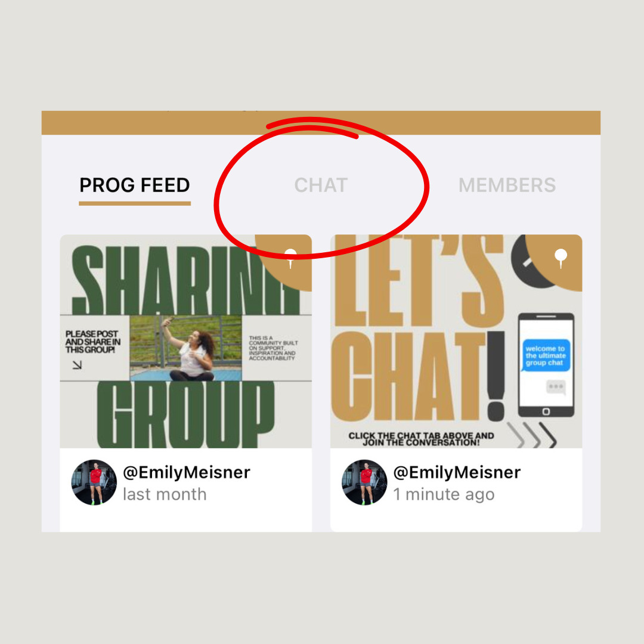644x644 pixels.
Task: Switch to the CHAT tab
Action: pos(321,185)
